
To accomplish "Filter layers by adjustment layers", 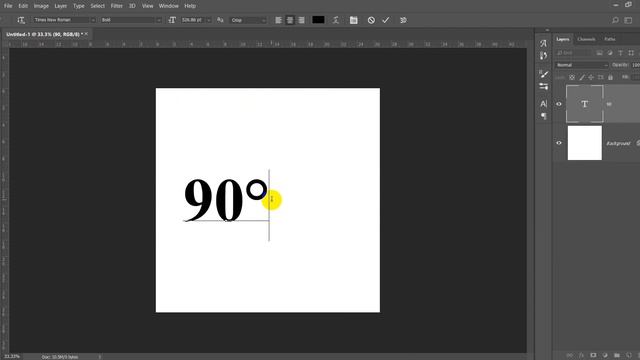I will coord(610,53).
